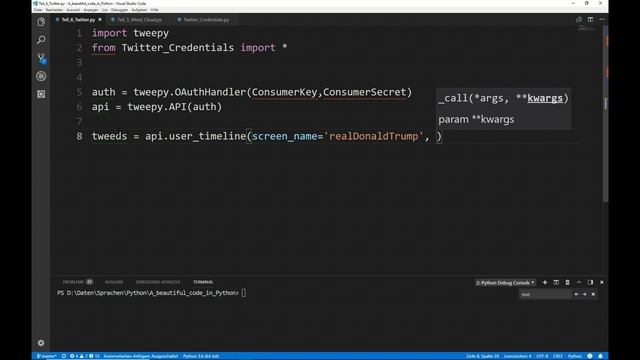Click feedback smiley in status bar
The width and height of the screenshot is (640, 360).
coord(590,356)
